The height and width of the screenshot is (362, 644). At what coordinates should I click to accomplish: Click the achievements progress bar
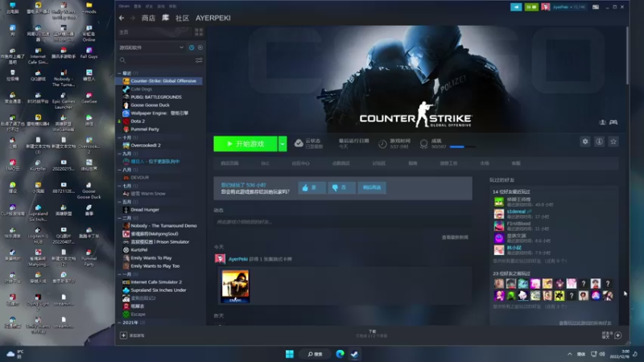(462, 146)
